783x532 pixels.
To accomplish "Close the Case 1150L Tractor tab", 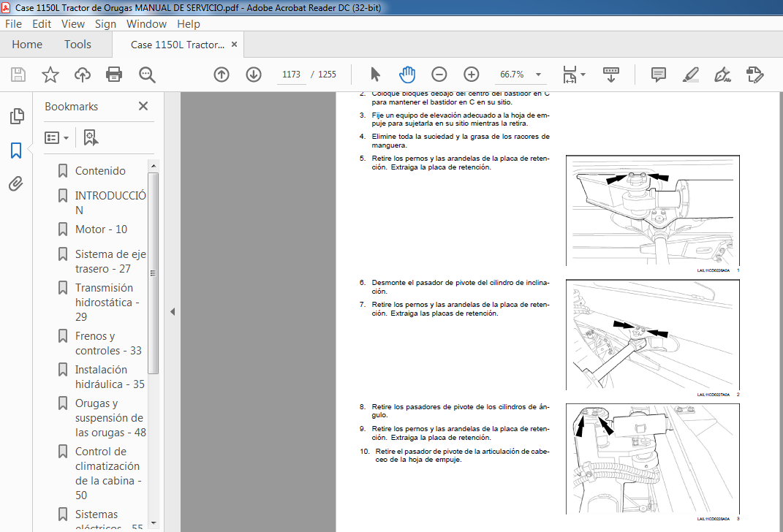I will click(234, 45).
